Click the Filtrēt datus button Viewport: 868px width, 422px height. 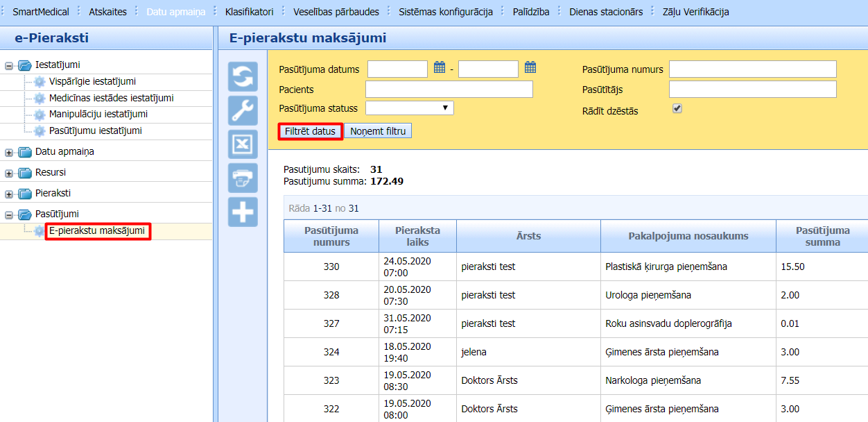[x=310, y=131]
